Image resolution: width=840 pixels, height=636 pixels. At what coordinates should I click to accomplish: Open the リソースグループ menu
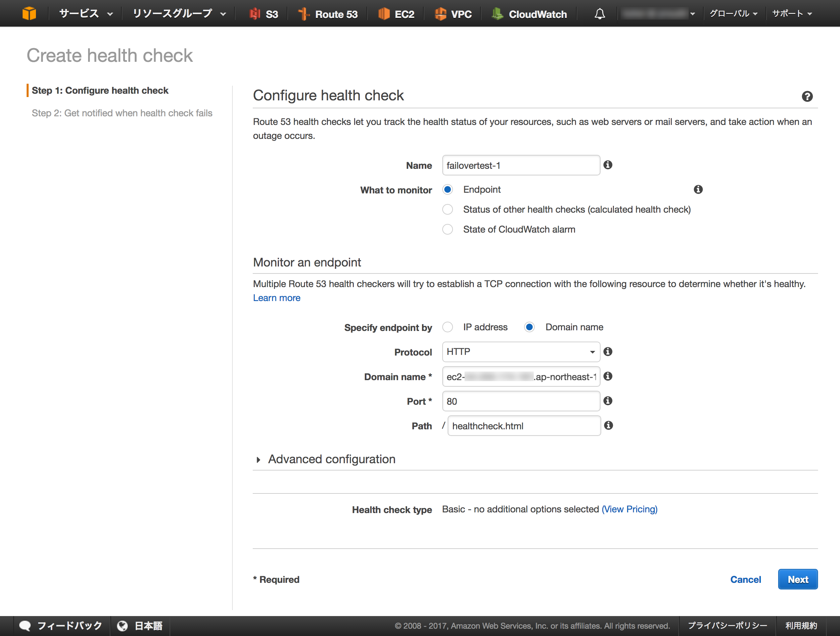(179, 14)
